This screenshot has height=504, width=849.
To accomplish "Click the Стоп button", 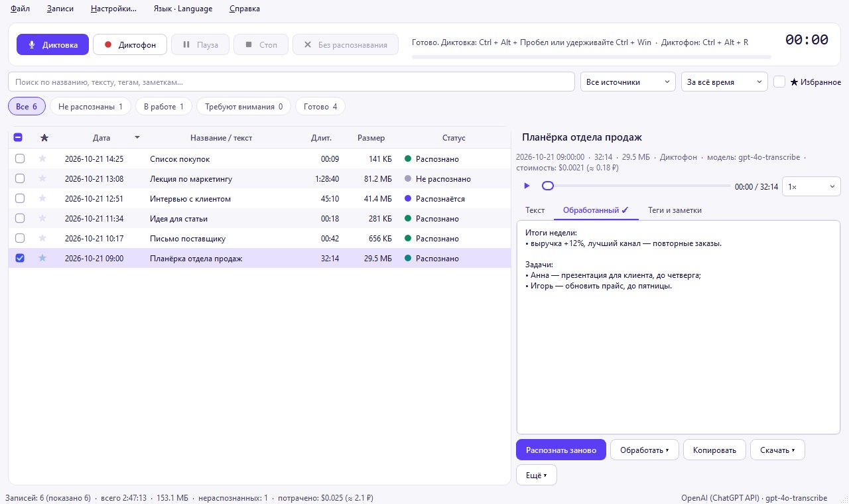I will tap(261, 45).
